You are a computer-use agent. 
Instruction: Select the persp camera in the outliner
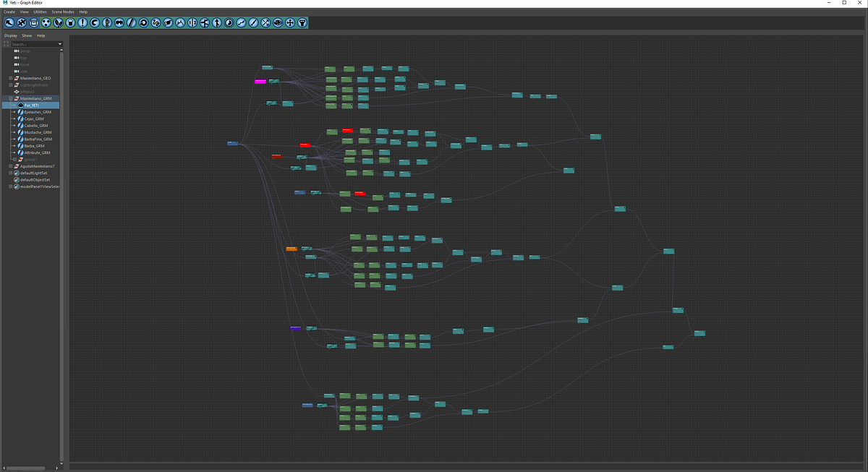25,51
